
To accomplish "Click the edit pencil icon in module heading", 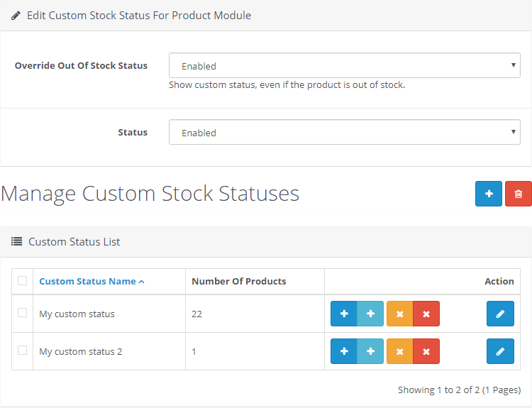I will (16, 16).
